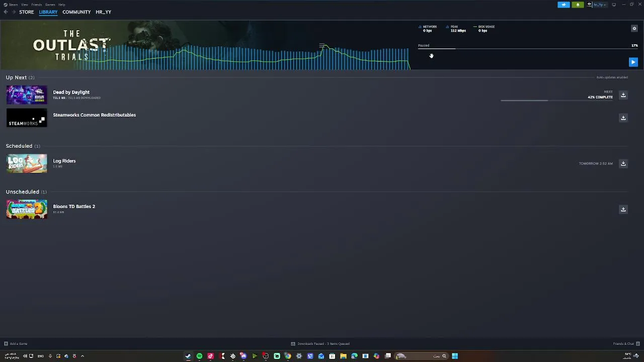644x362 pixels.
Task: Open Bloons TD Battles 2 thumbnail
Action: coord(27,209)
